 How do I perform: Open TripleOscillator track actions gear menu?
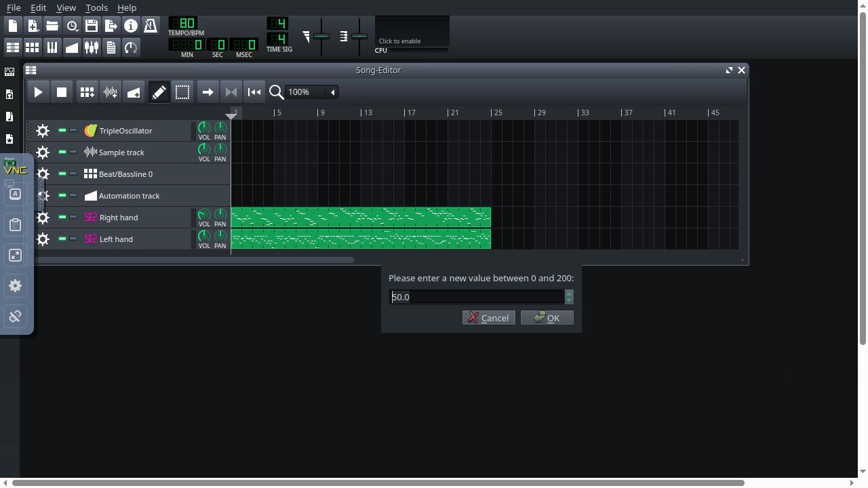click(43, 131)
